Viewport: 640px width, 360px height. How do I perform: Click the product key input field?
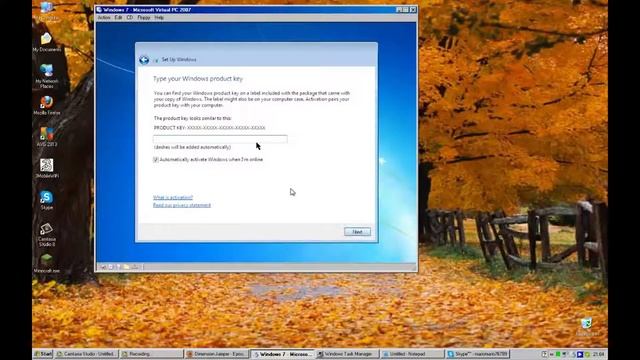tap(220, 139)
